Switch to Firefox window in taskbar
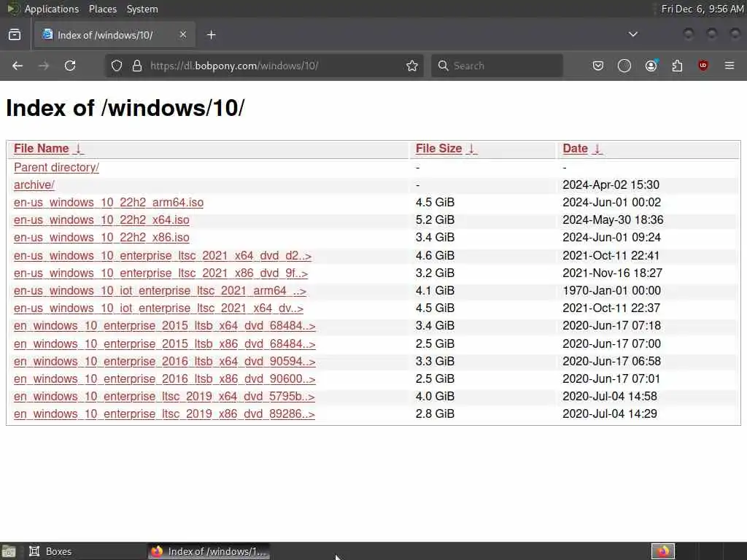 coord(209,551)
